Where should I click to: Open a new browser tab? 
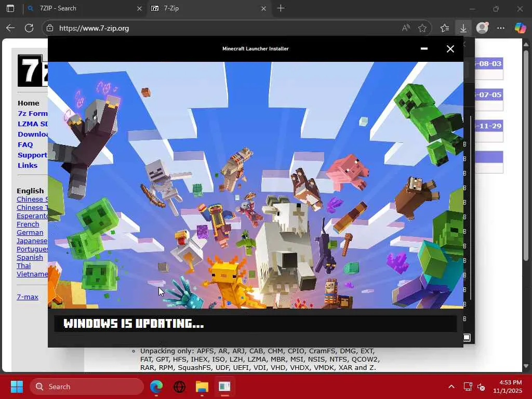pyautogui.click(x=281, y=8)
